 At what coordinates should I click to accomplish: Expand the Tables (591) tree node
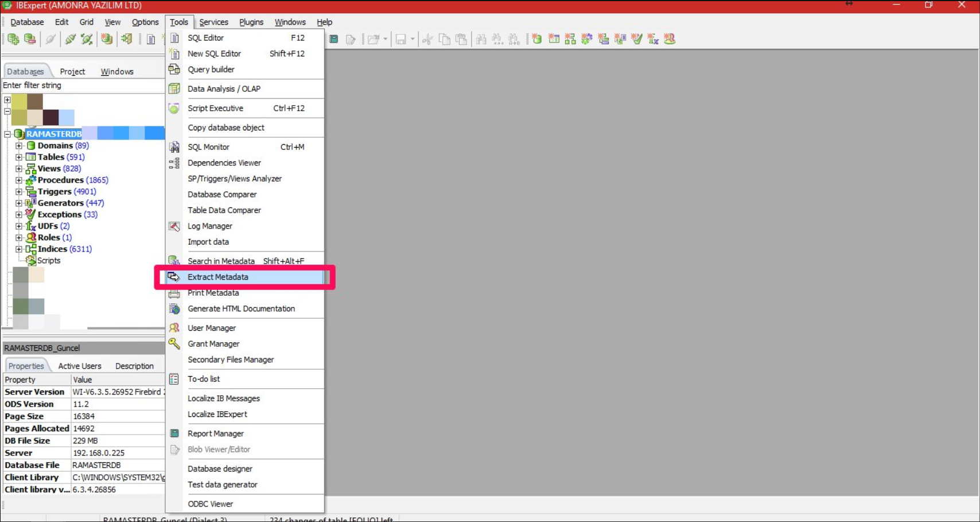point(19,157)
